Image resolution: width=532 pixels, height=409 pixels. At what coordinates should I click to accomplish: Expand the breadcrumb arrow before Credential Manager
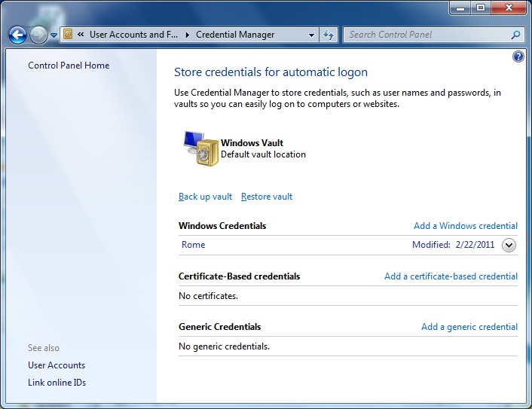point(188,35)
